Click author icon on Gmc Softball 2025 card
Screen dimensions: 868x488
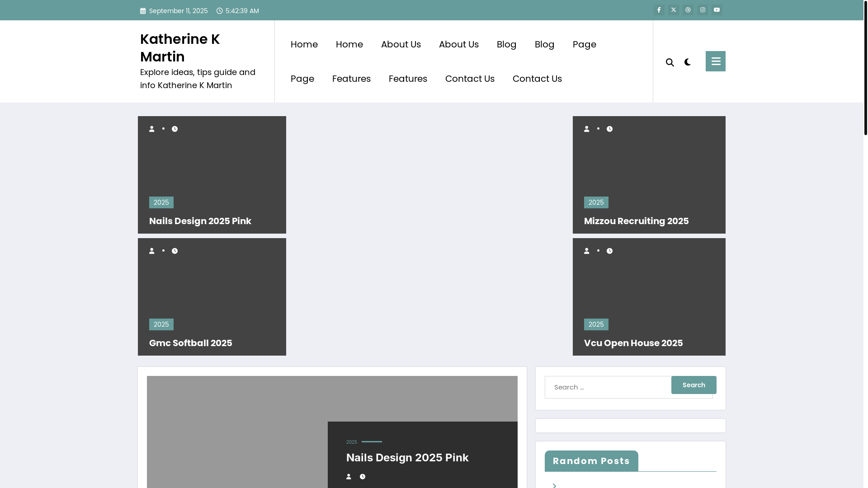click(152, 251)
